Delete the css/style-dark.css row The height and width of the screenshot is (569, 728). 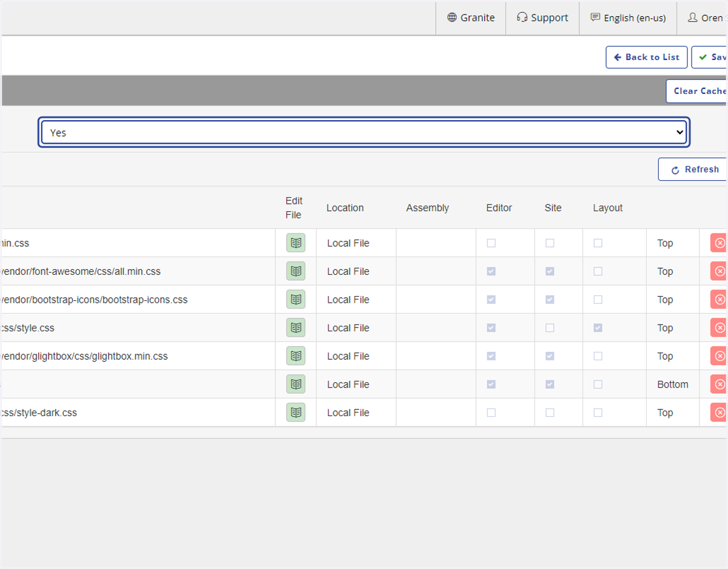(x=719, y=412)
